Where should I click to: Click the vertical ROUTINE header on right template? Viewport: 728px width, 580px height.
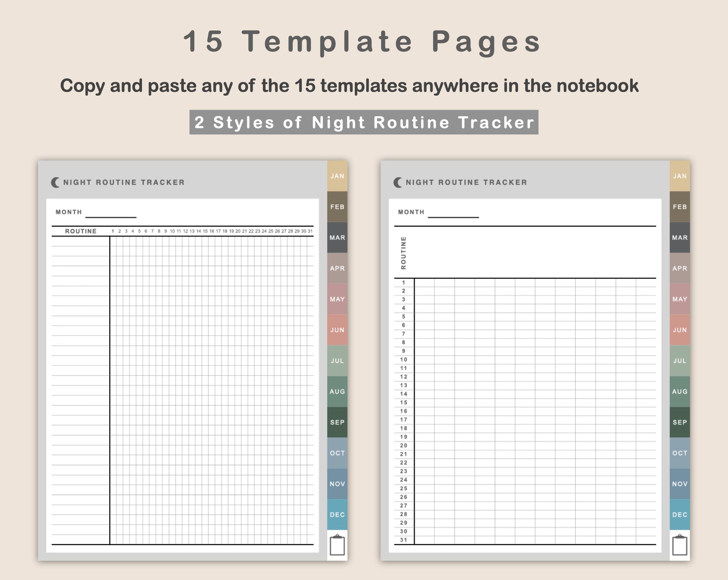tap(403, 253)
